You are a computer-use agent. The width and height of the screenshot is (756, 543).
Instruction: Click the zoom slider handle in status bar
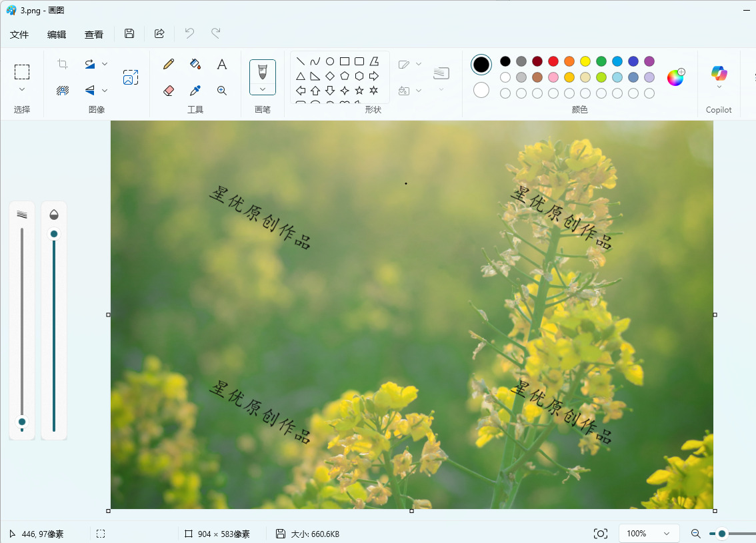(722, 534)
